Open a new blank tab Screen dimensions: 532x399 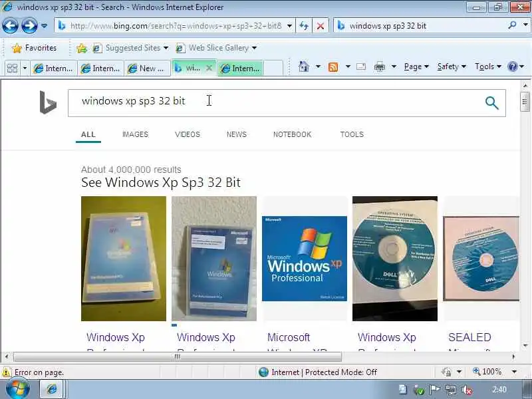click(273, 68)
